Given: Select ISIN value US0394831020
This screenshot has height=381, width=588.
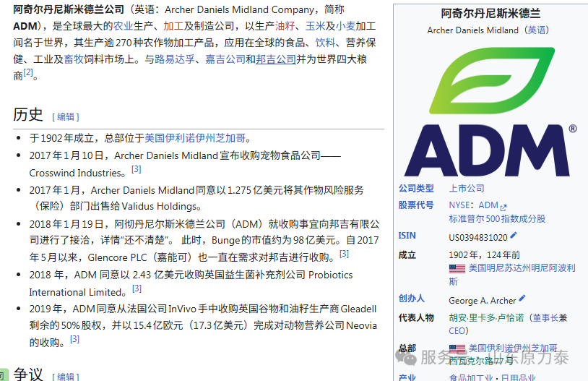Looking at the screenshot, I should [478, 237].
